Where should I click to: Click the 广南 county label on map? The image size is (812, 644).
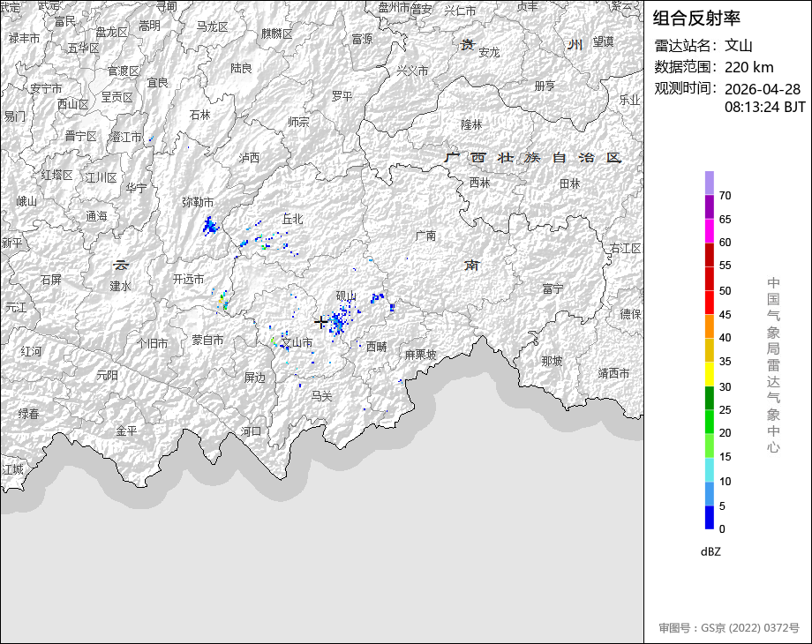pyautogui.click(x=425, y=236)
